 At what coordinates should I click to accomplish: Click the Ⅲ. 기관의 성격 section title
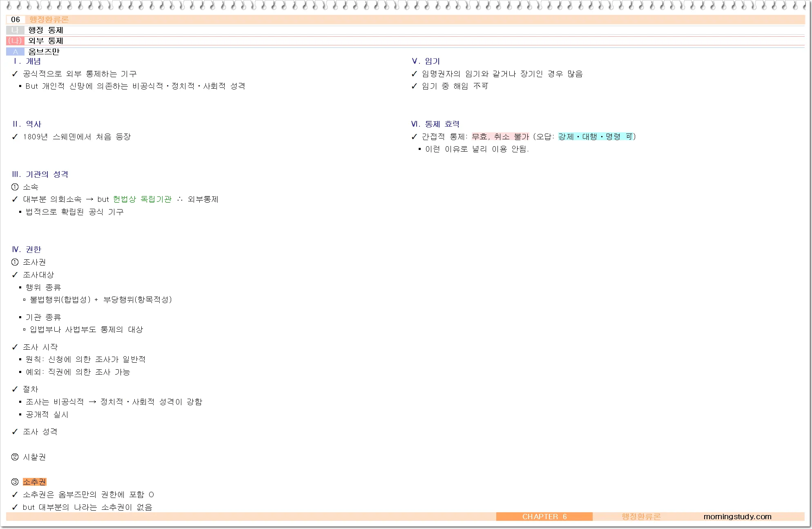coord(40,174)
